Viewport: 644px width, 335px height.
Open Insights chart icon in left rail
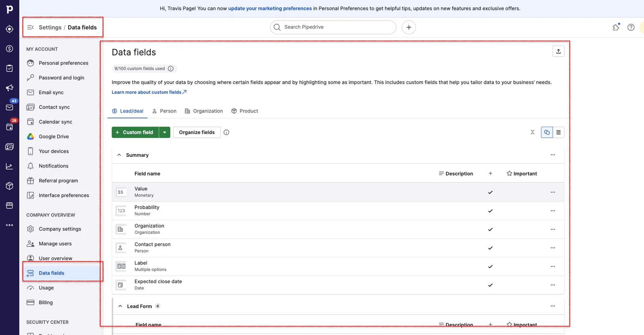point(10,166)
